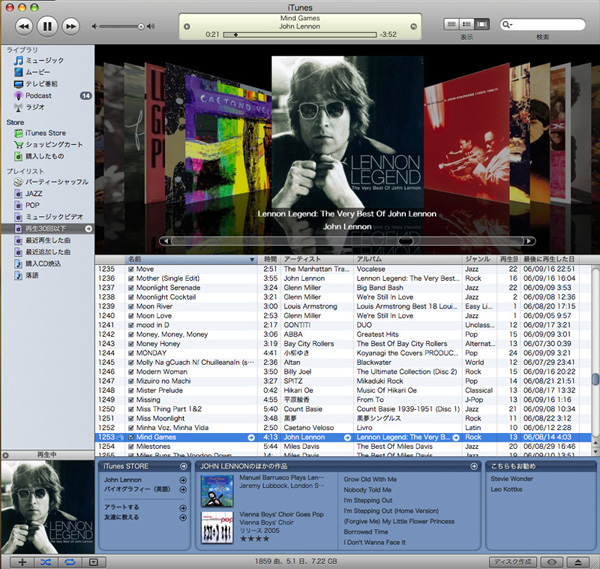Click Cover Flow scroll right arrow
The width and height of the screenshot is (600, 569).
[529, 241]
